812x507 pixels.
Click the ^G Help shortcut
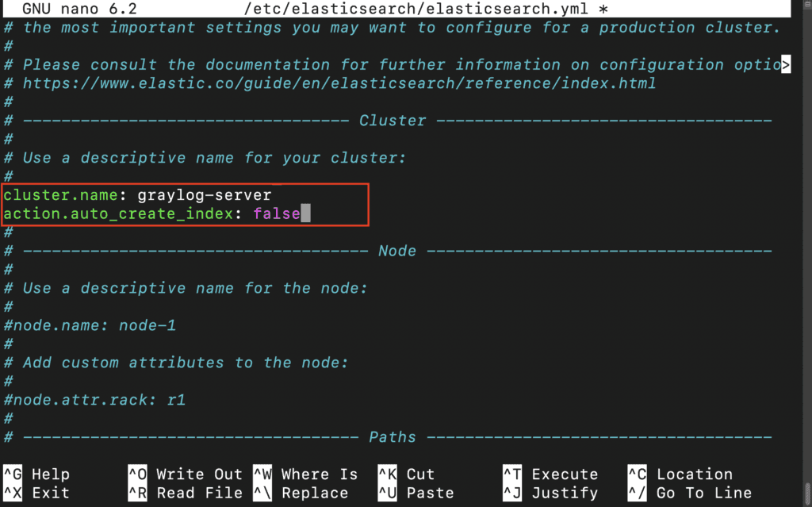tap(36, 474)
